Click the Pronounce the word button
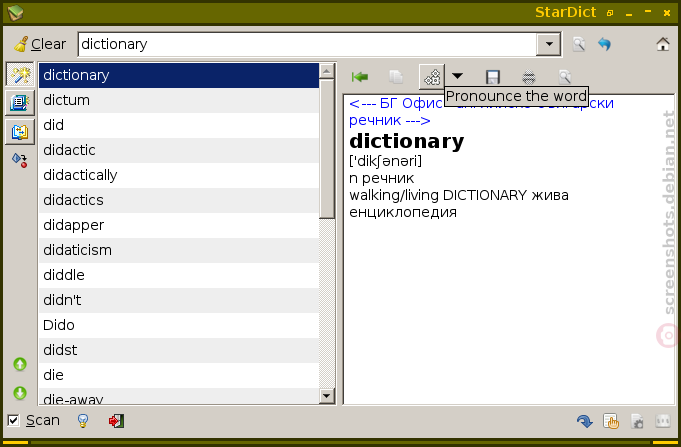Screen dimensions: 681x447 (432, 77)
